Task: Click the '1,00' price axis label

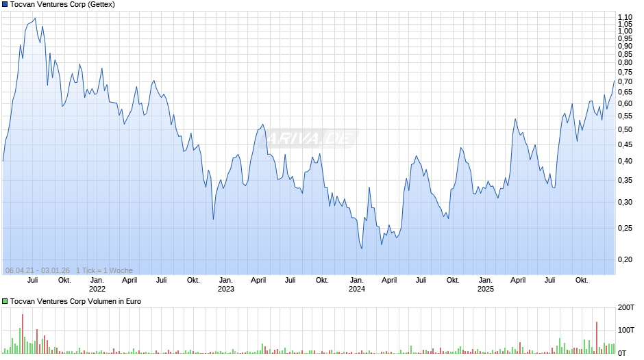Action: [625, 31]
